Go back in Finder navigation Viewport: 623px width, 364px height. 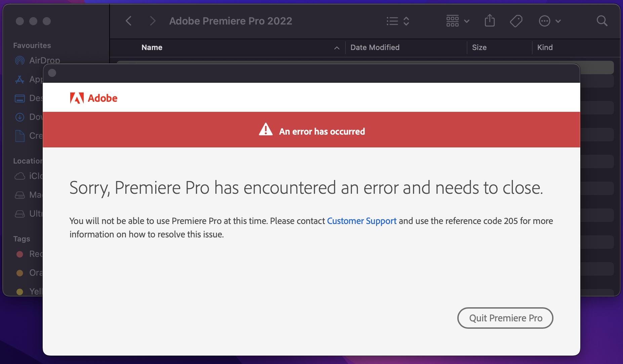click(x=129, y=21)
